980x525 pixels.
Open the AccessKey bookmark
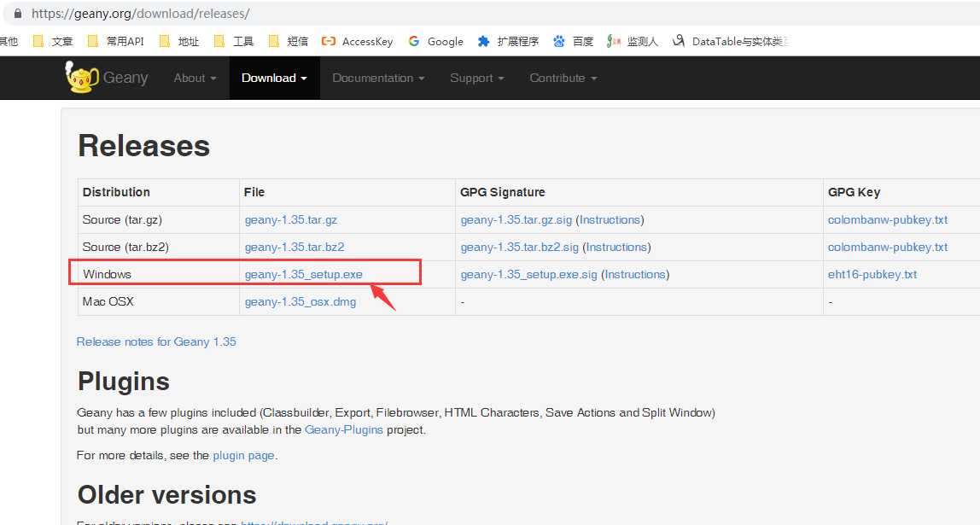coord(357,41)
